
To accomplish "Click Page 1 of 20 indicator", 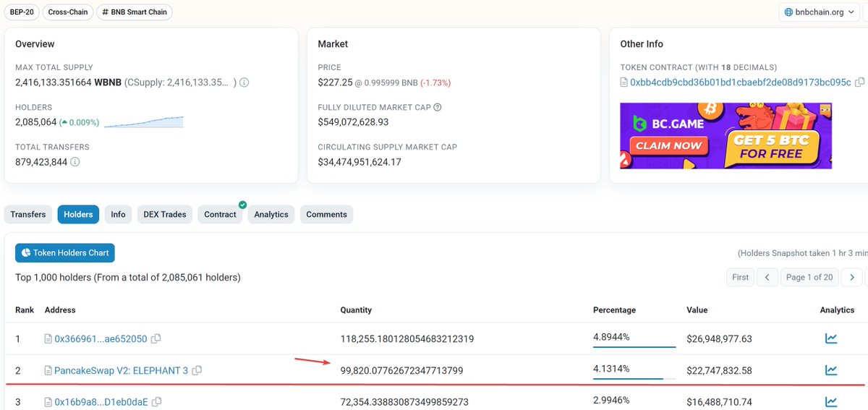I will pyautogui.click(x=809, y=277).
